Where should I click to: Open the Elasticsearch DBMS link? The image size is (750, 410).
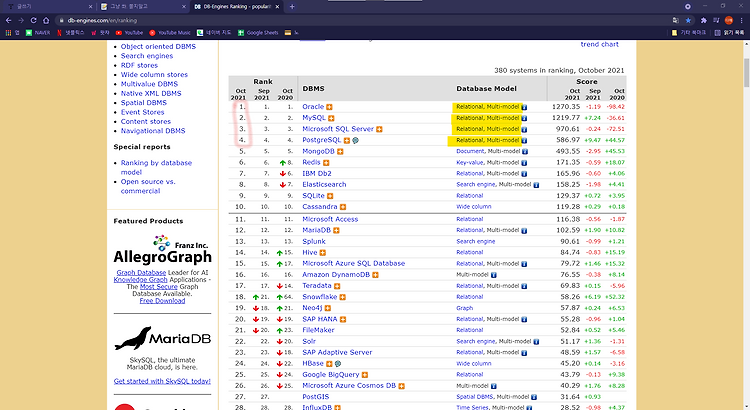pos(324,185)
